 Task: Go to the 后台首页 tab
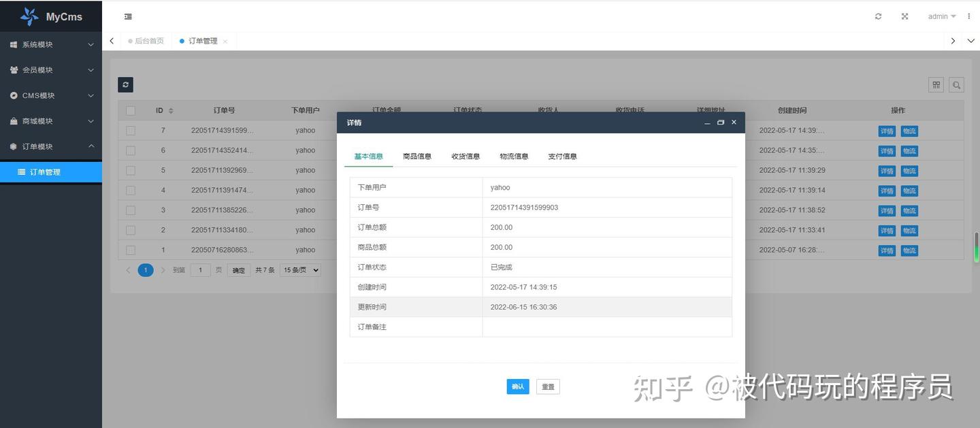[148, 40]
